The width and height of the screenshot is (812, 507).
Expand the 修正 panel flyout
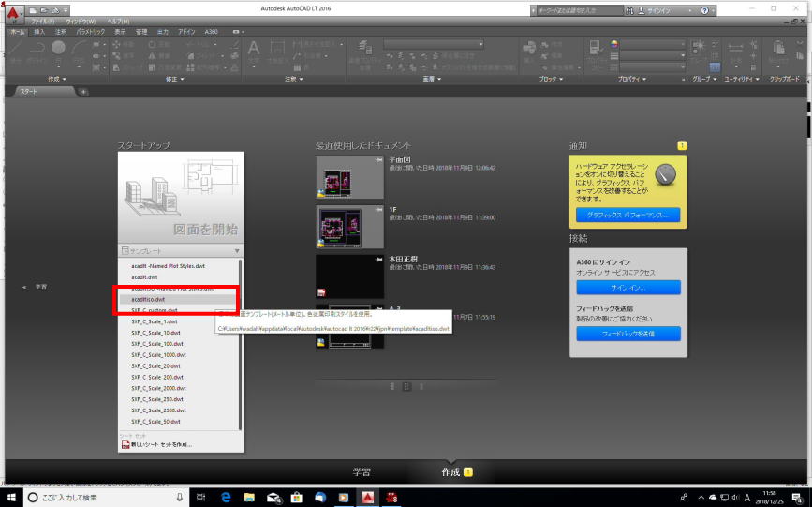coord(174,79)
